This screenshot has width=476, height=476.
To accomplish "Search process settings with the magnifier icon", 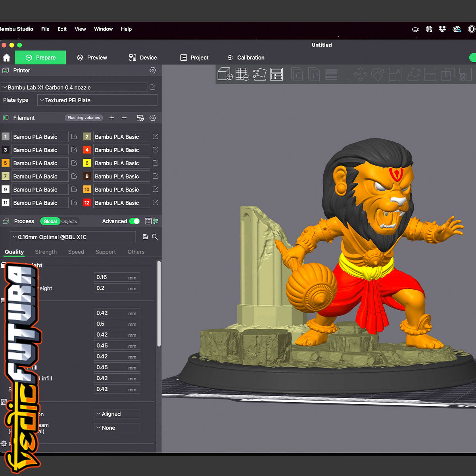I will point(155,237).
